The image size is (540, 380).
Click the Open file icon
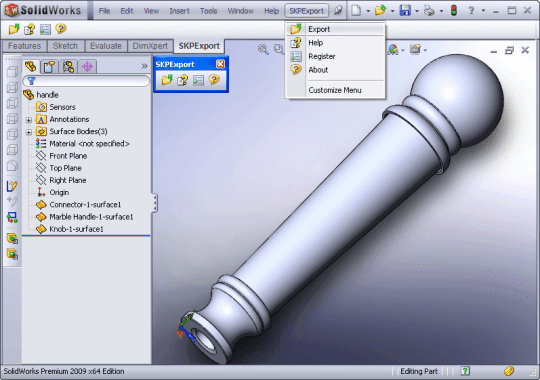[x=380, y=11]
